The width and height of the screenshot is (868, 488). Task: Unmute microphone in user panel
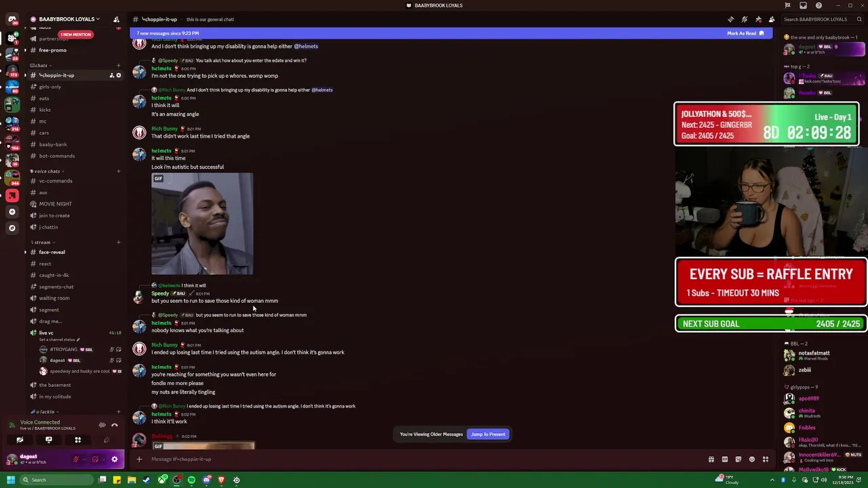click(x=76, y=460)
